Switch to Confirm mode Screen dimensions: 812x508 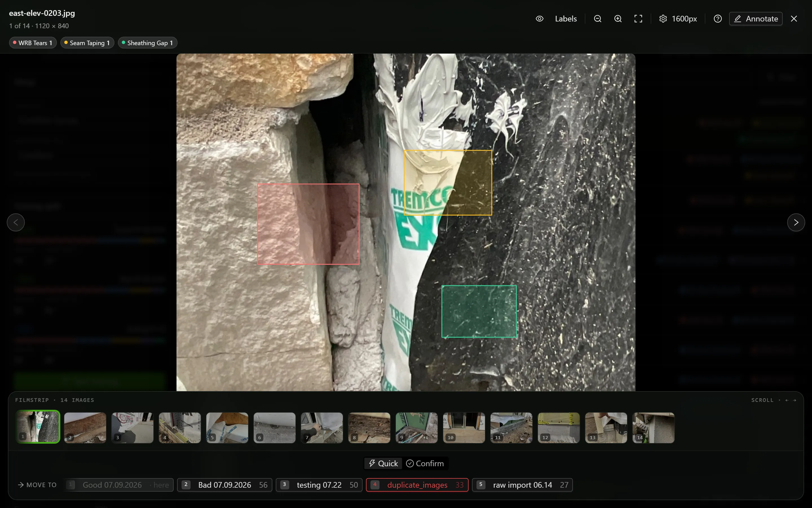425,464
